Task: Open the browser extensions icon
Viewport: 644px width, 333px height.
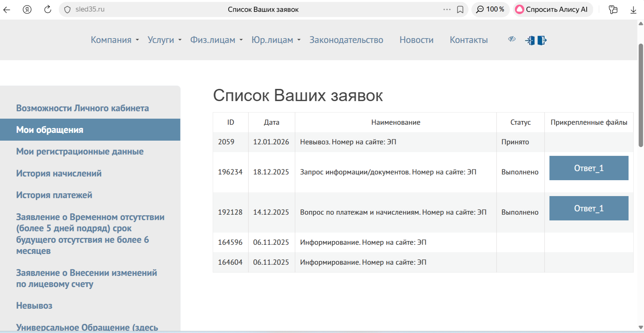Action: click(613, 9)
